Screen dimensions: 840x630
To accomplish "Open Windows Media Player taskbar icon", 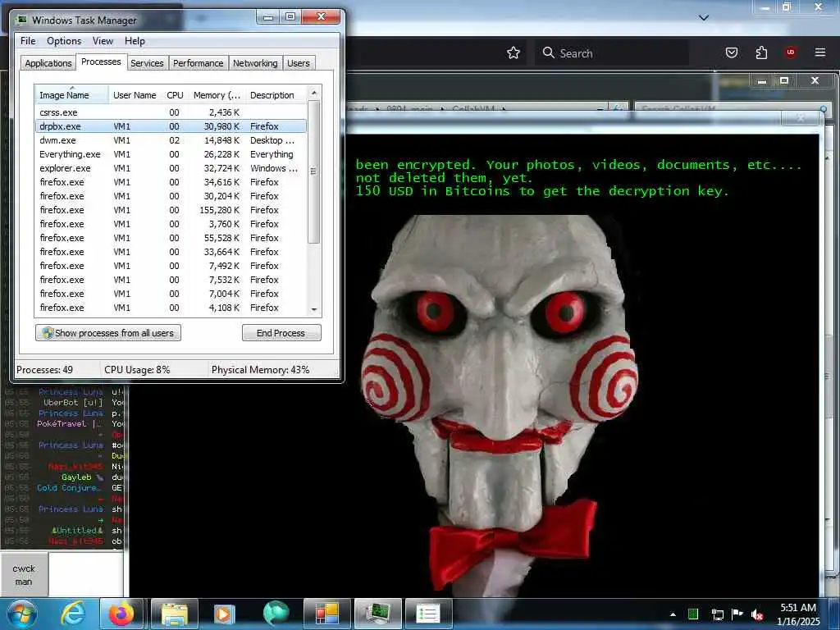I will click(x=224, y=614).
